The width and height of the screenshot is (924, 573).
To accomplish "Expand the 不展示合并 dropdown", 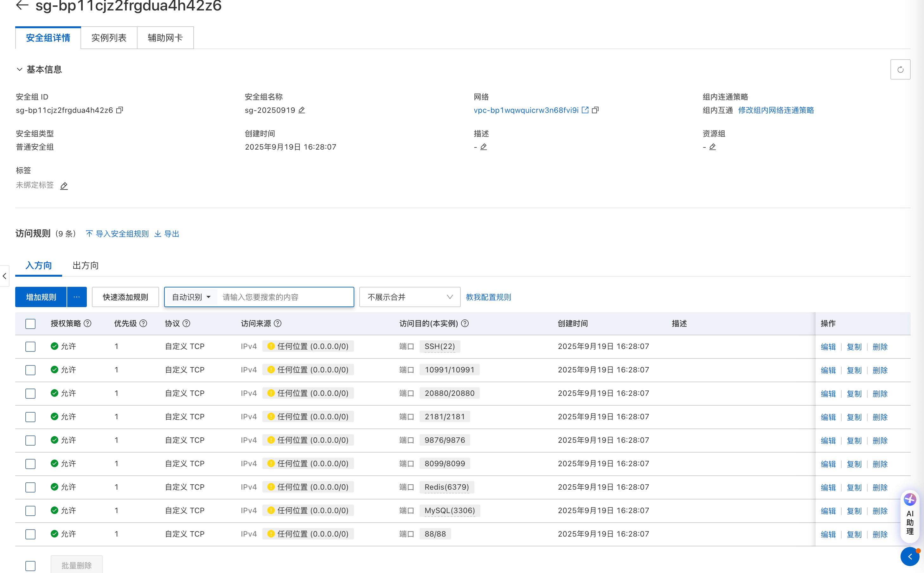I will click(409, 297).
